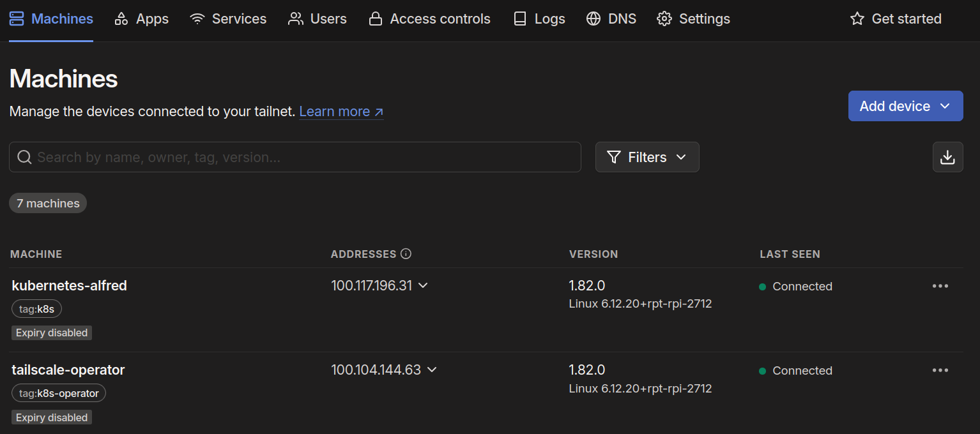Open the kubernetes-alfred machine details
This screenshot has width=980, height=434.
click(69, 285)
